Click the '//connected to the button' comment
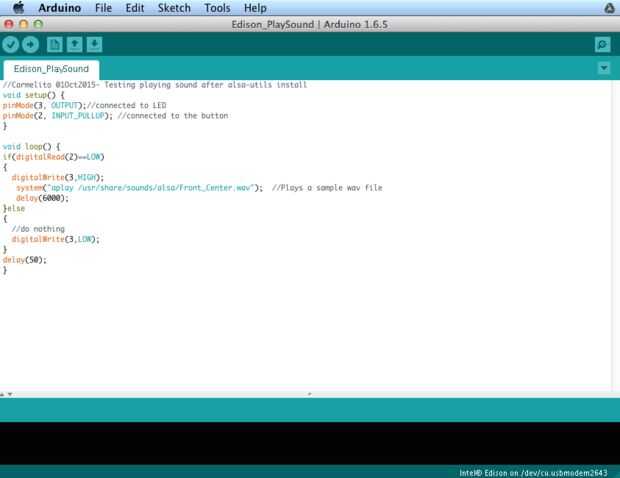This screenshot has height=478, width=620. click(173, 115)
